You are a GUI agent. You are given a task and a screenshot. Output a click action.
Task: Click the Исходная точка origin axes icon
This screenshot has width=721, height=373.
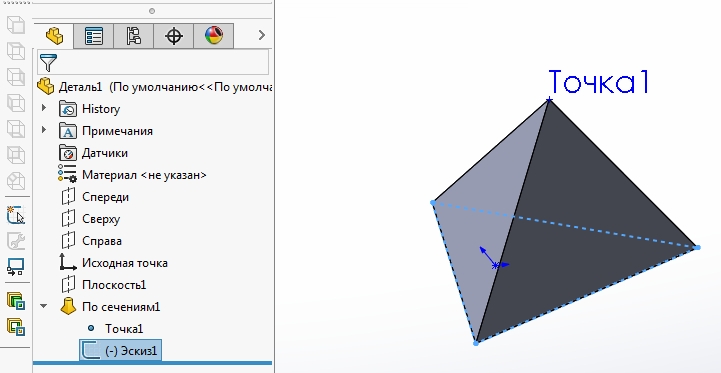(68, 262)
